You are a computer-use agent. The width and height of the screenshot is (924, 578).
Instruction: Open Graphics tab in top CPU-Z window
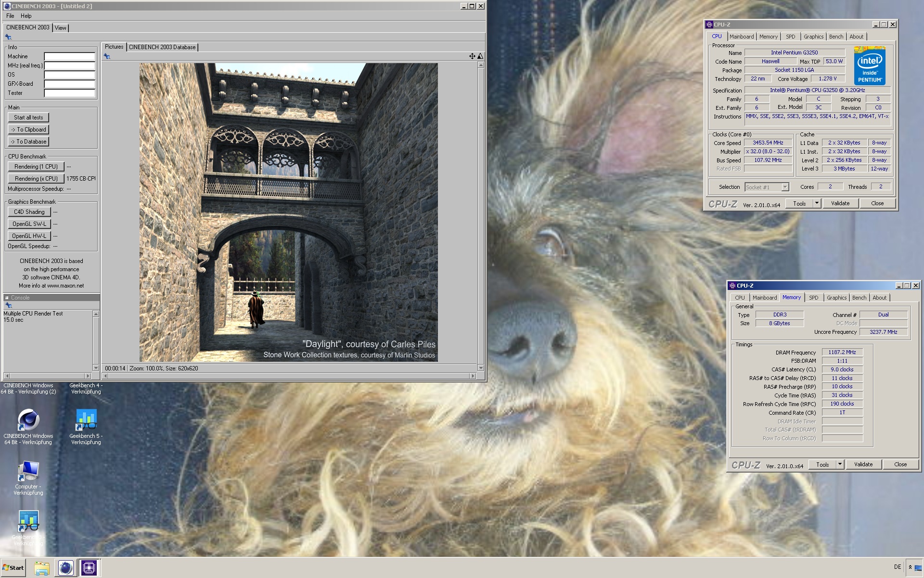click(x=813, y=37)
